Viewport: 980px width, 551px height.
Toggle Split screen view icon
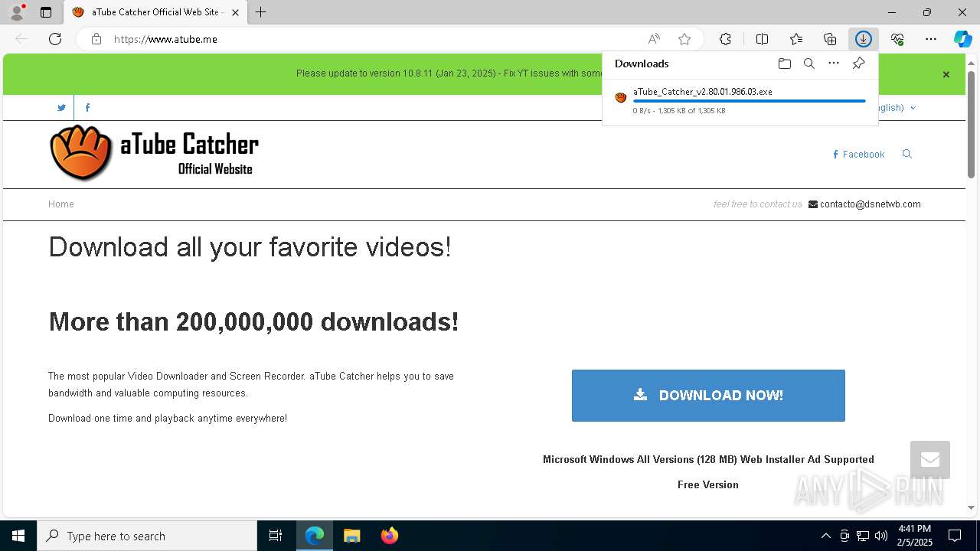(763, 39)
